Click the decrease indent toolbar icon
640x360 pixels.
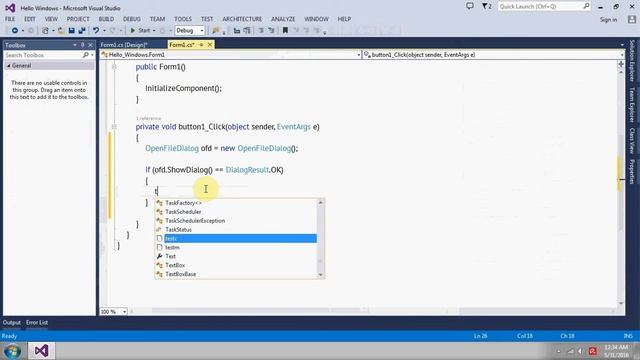pos(236,31)
